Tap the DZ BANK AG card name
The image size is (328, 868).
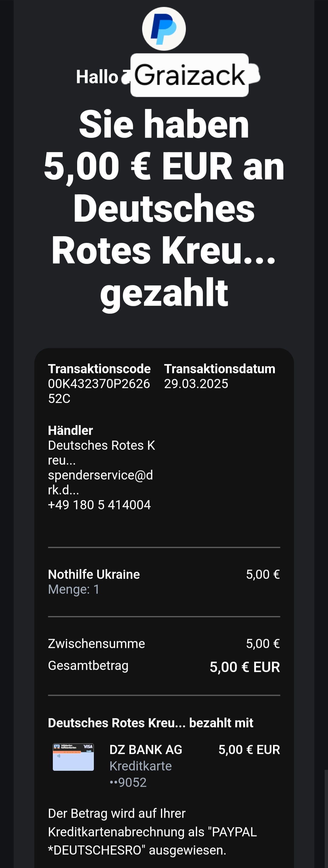146,749
